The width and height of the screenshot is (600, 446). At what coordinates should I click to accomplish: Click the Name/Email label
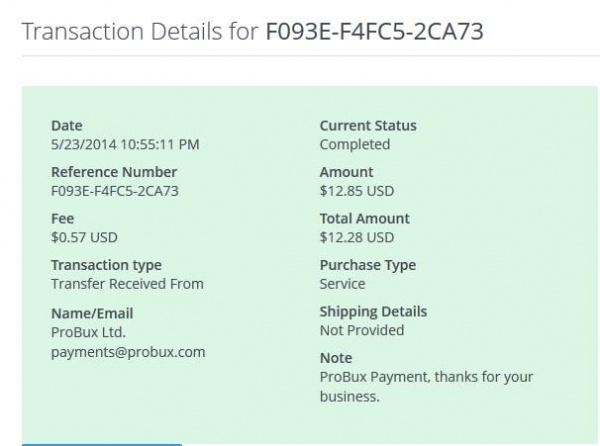click(91, 312)
